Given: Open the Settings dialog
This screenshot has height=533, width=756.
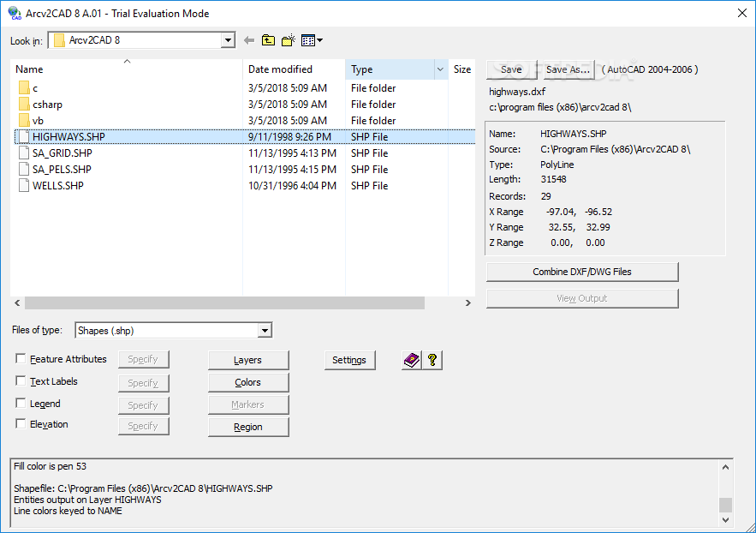Looking at the screenshot, I should (x=349, y=360).
